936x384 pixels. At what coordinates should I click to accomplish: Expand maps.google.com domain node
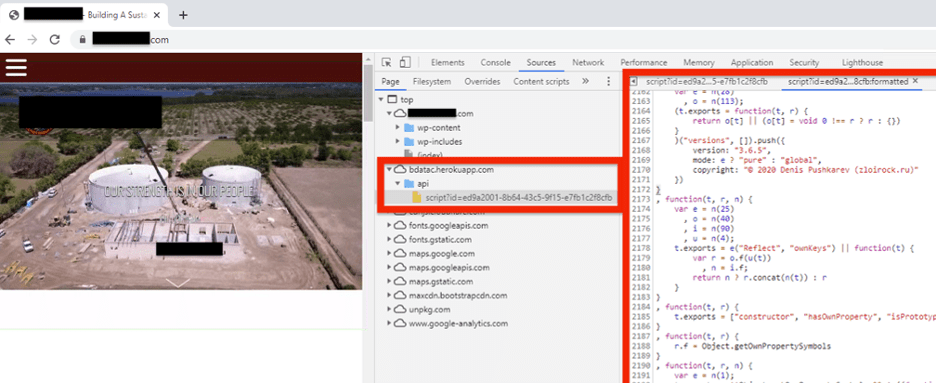[390, 254]
